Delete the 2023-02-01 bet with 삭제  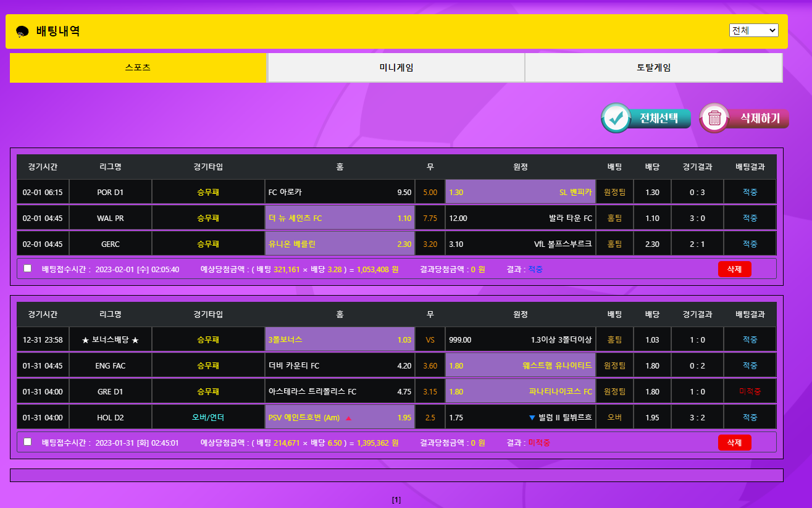click(734, 269)
